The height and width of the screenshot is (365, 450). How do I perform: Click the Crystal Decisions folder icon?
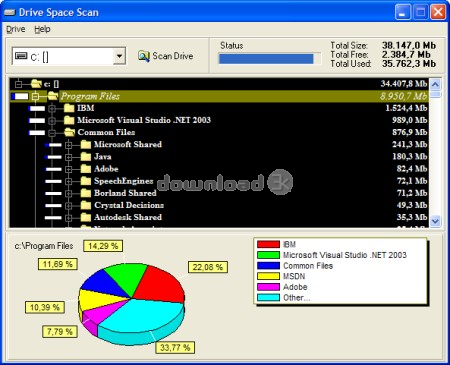point(86,205)
